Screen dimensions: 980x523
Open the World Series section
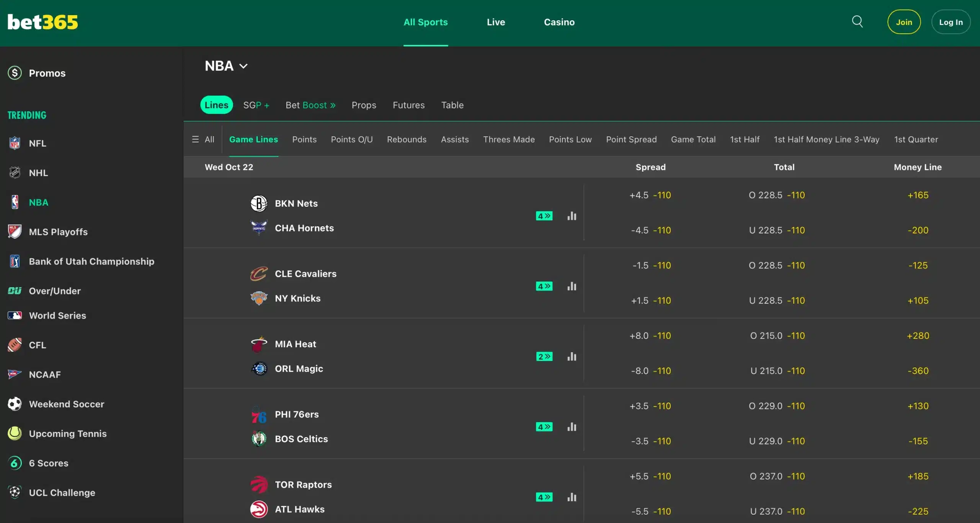tap(57, 315)
